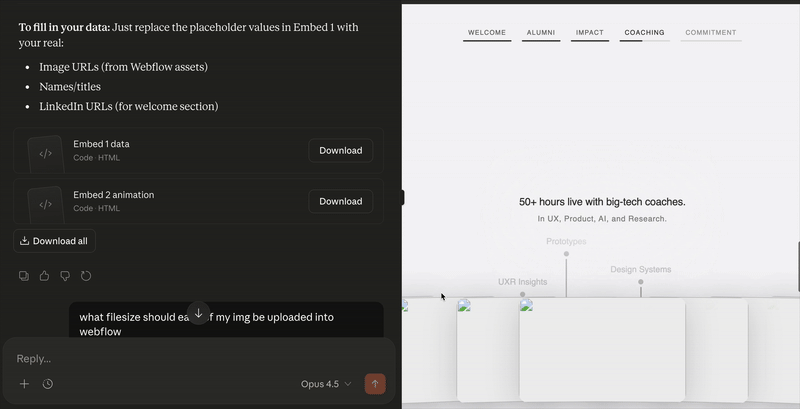The width and height of the screenshot is (800, 409).
Task: Click the 'LinkedIn URLs (for welcome section)' bullet
Action: point(129,106)
